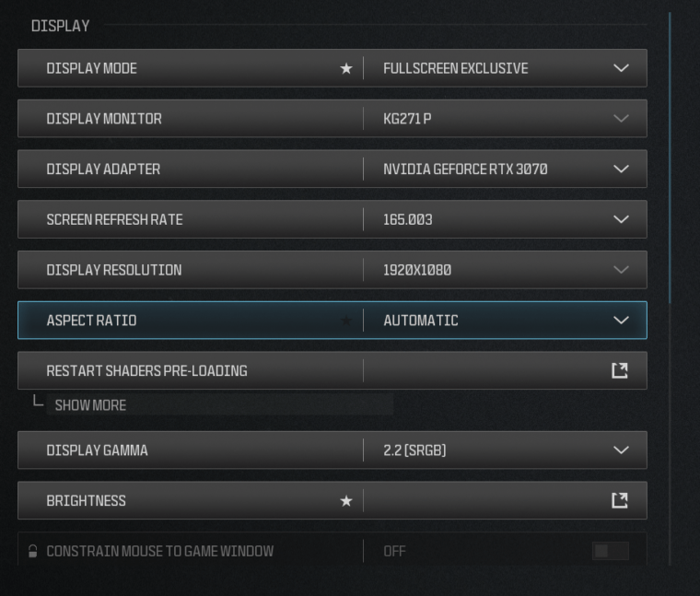Expand the Display Gamma dropdown
Viewport: 700px width, 596px height.
pyautogui.click(x=621, y=450)
